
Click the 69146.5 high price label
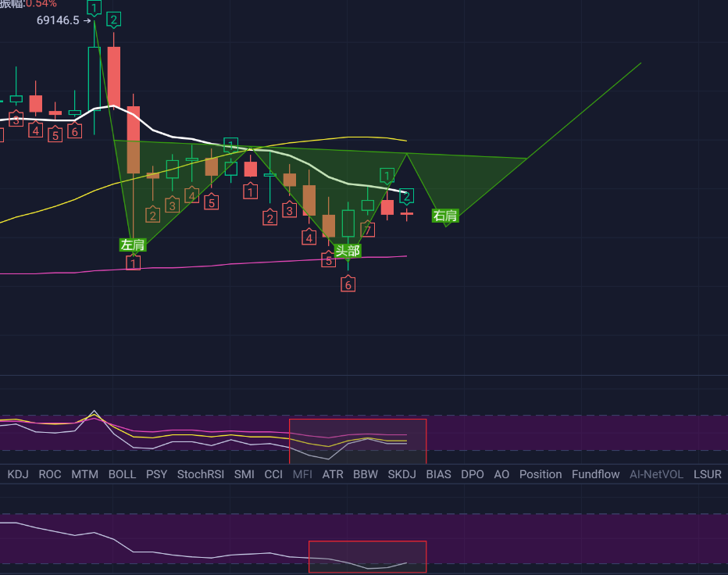click(58, 20)
